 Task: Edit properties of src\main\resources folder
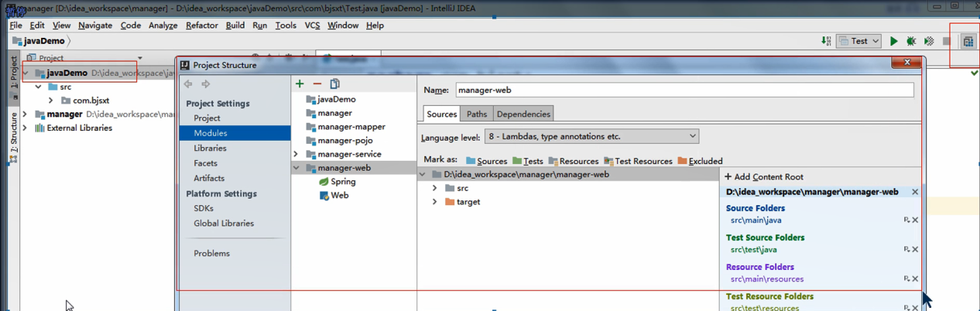coord(906,279)
